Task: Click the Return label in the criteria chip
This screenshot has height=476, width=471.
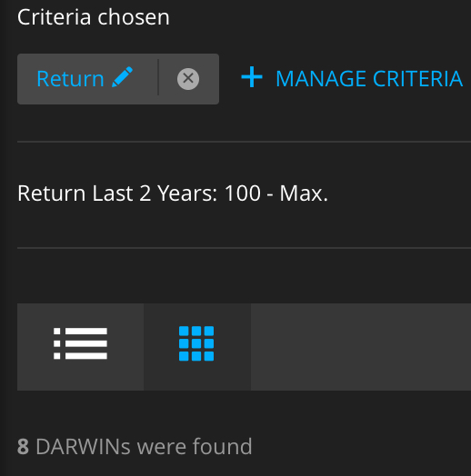Action: (71, 79)
